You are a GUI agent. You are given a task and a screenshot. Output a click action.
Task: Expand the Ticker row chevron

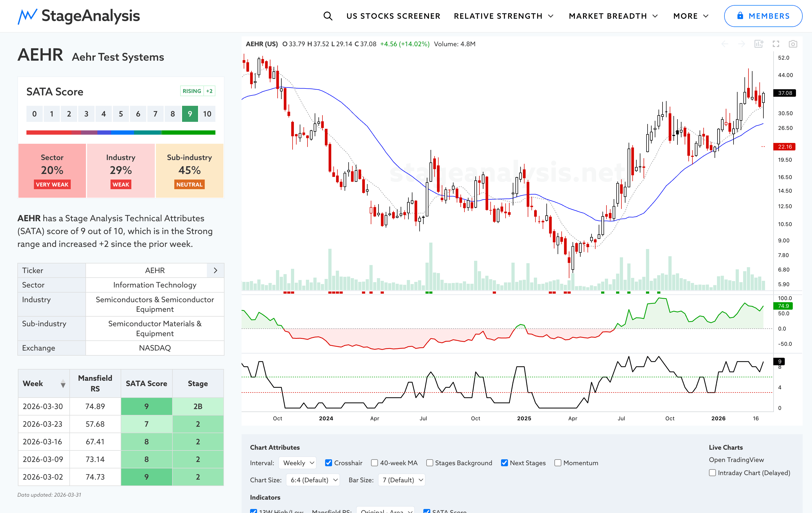pyautogui.click(x=215, y=270)
